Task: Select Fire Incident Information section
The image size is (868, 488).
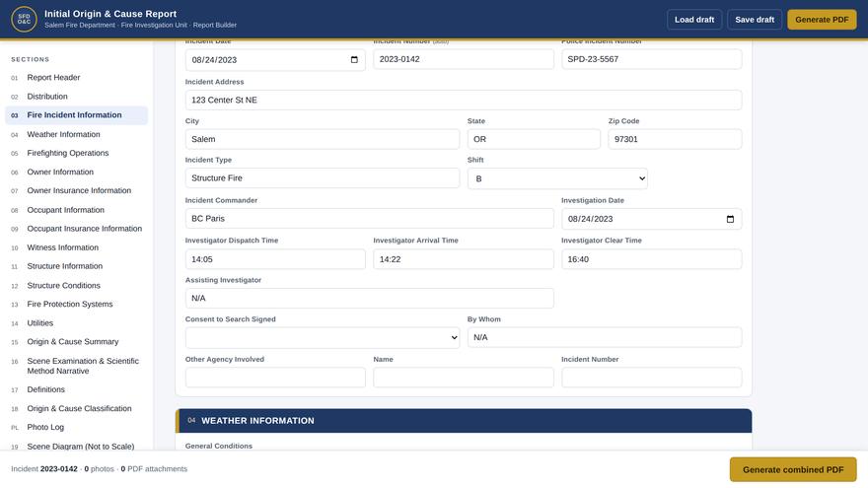Action: (76, 115)
